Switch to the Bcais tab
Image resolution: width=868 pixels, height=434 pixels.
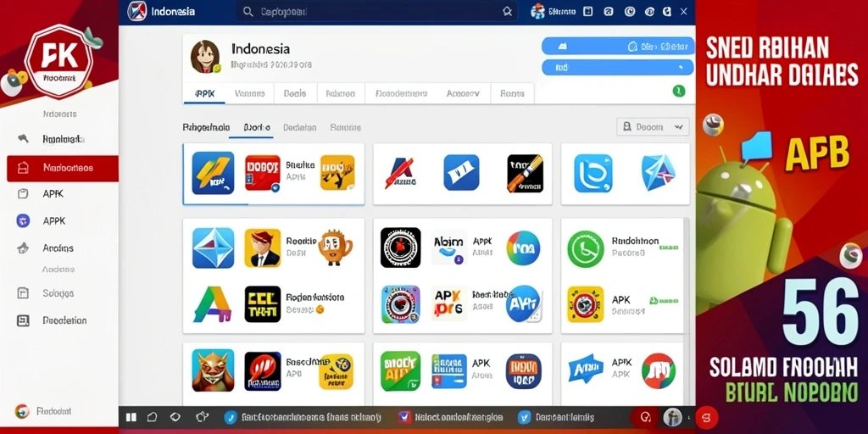click(x=295, y=93)
